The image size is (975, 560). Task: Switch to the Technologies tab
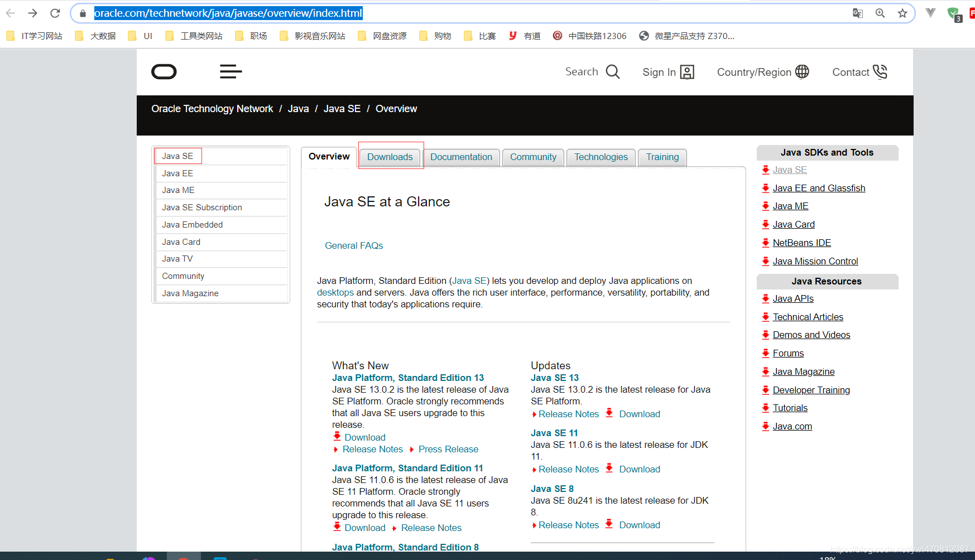(601, 157)
